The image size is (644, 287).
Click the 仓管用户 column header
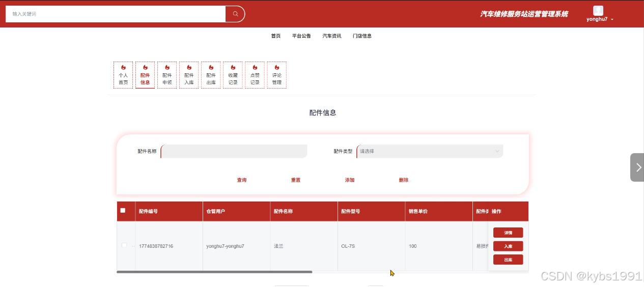tap(236, 211)
